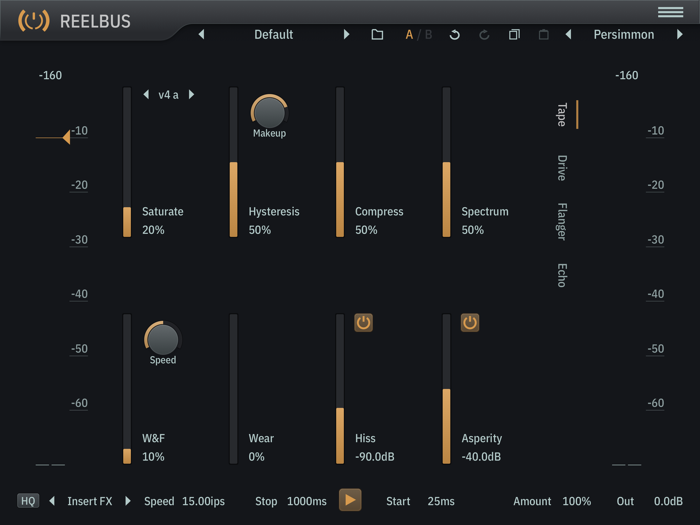Click the Saturate 20% value
Viewport: 700px width, 525px height.
[x=153, y=230]
